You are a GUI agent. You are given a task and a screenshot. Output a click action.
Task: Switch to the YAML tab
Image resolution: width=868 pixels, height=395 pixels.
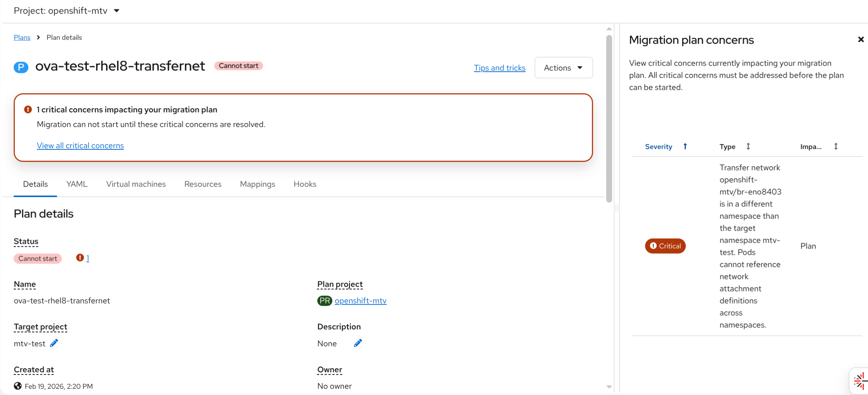pos(77,184)
